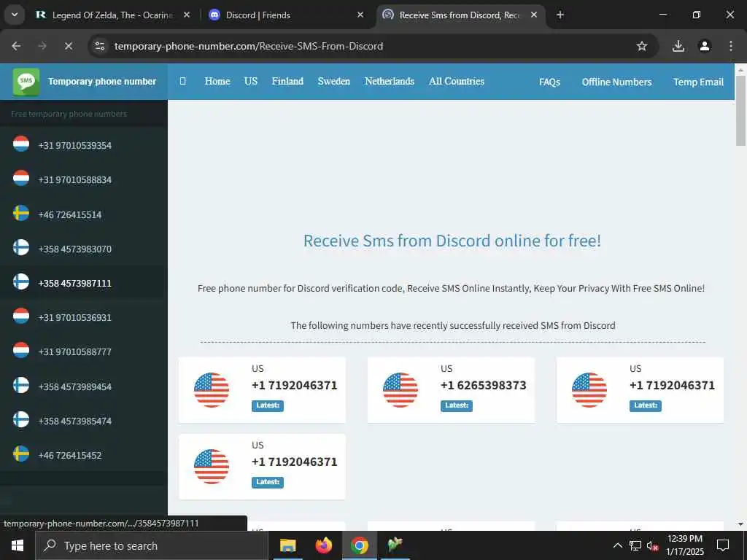
Task: Click the muted volume tray icon
Action: pos(652,545)
